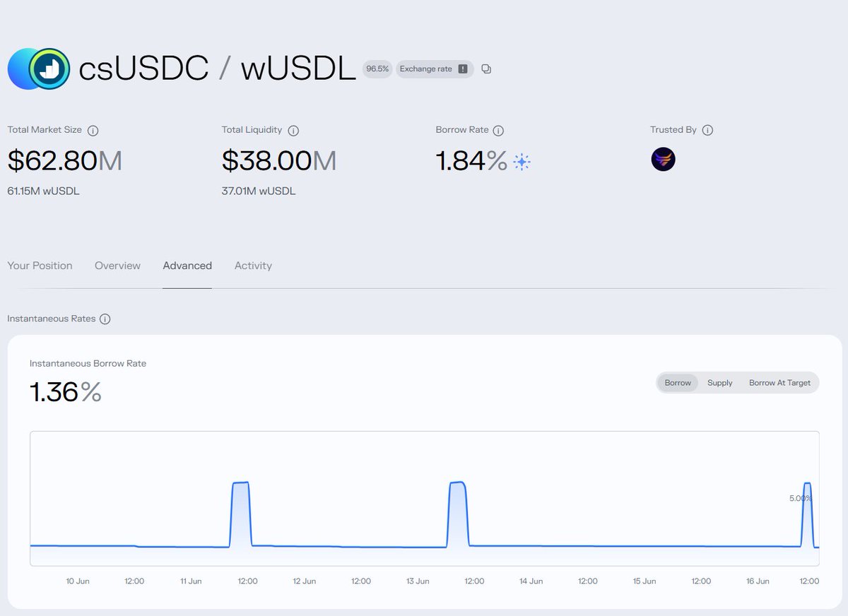Switch to the Overview tab
Image resolution: width=848 pixels, height=616 pixels.
[x=117, y=266]
